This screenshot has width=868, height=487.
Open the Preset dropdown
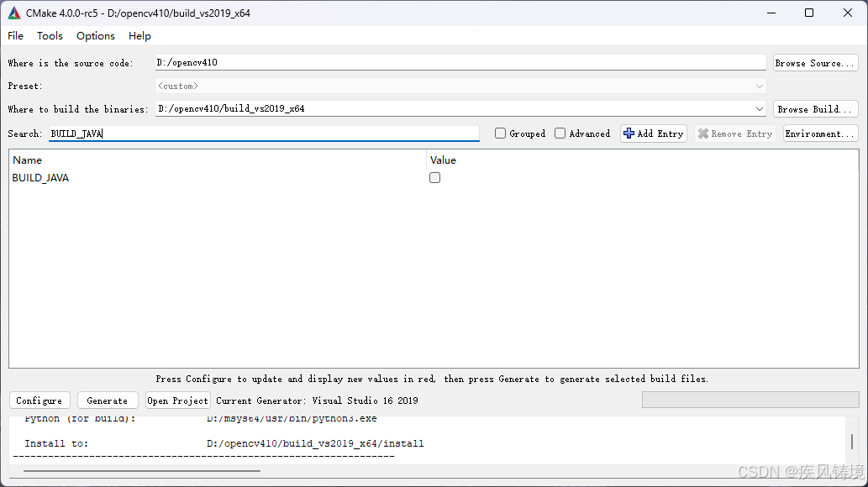[460, 86]
